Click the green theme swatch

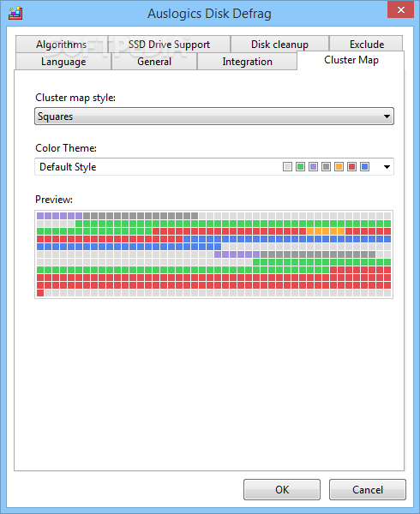(x=300, y=167)
